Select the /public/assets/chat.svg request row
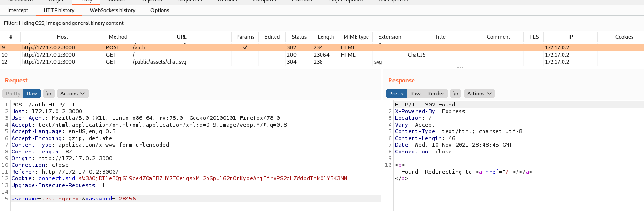Screen dimensions: 644x211 click(x=322, y=62)
